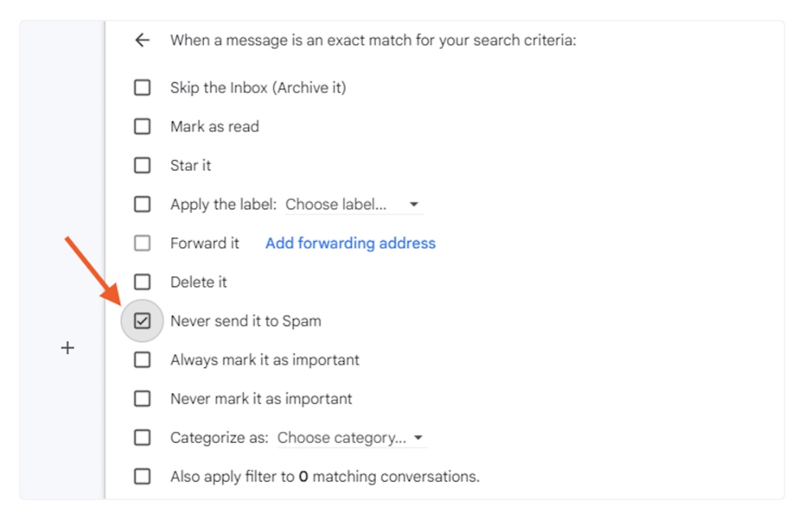The width and height of the screenshot is (803, 532).
Task: Open the Add forwarding address link
Action: tap(350, 243)
